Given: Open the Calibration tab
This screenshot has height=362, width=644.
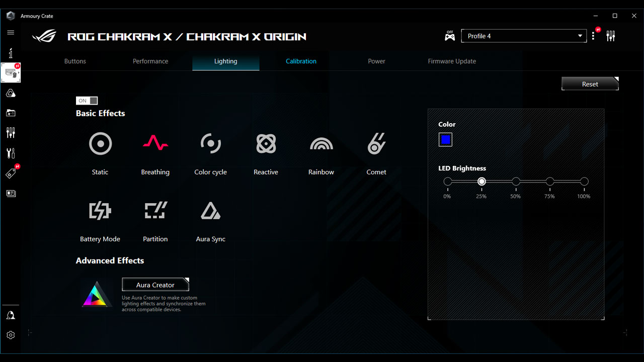Looking at the screenshot, I should pos(301,61).
